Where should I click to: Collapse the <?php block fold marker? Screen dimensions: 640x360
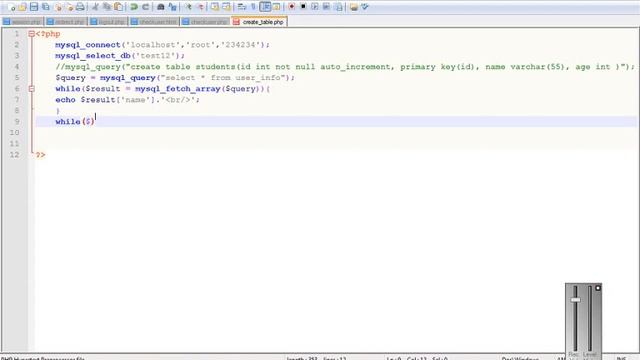click(x=31, y=34)
